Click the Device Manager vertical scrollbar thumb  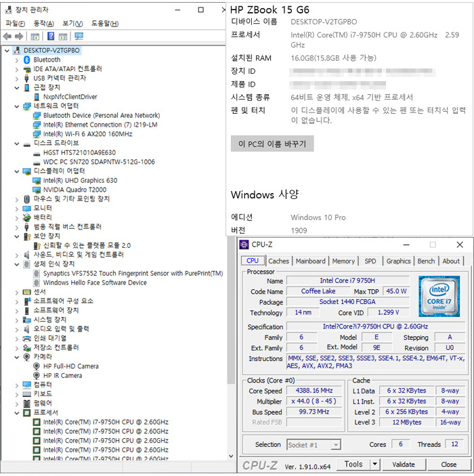click(x=231, y=311)
